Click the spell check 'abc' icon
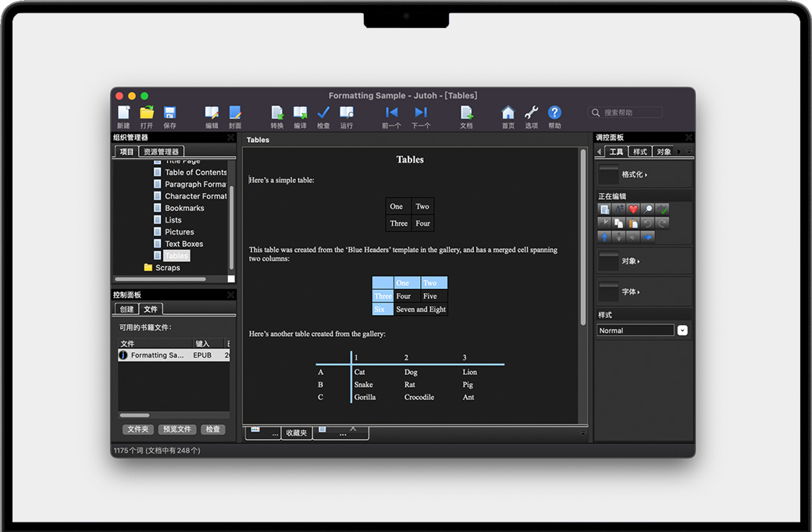The width and height of the screenshot is (812, 532). coord(663,209)
